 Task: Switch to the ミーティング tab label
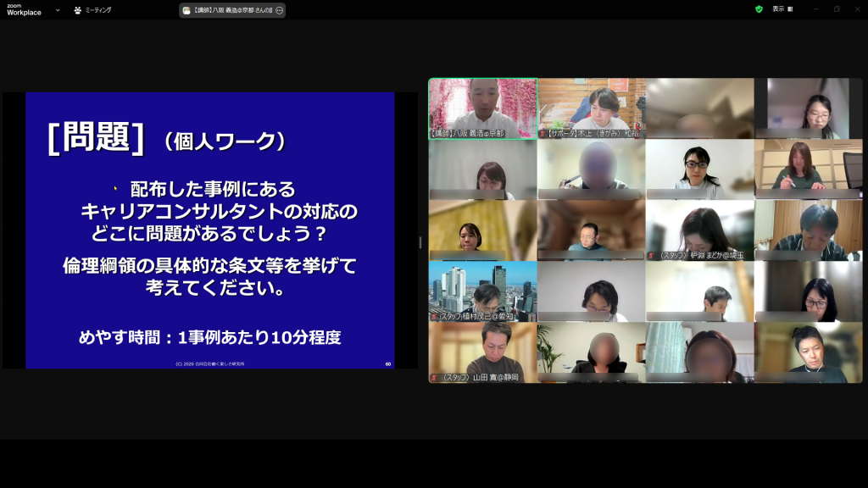[x=98, y=10]
